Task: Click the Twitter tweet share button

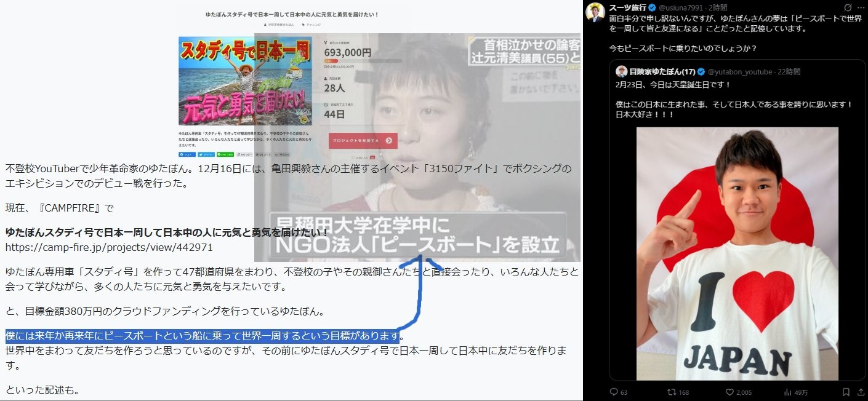Action: (x=206, y=154)
